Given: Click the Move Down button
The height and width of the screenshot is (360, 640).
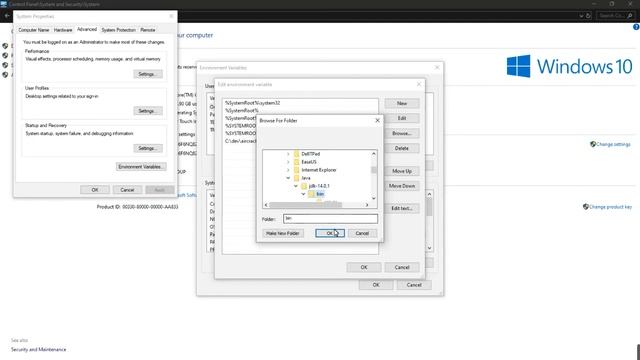Looking at the screenshot, I should 402,186.
